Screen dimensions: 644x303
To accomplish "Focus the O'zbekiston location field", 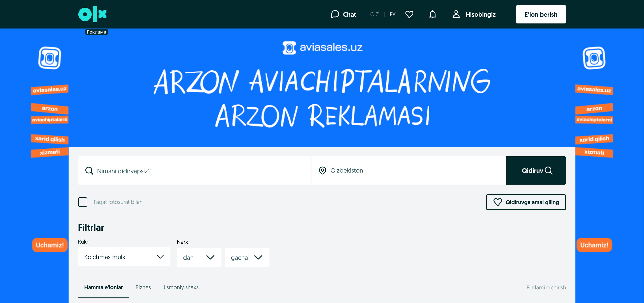I will click(409, 170).
